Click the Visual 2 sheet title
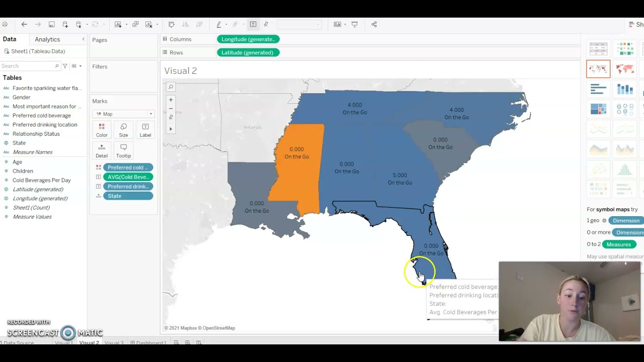The height and width of the screenshot is (362, 644). (x=181, y=71)
